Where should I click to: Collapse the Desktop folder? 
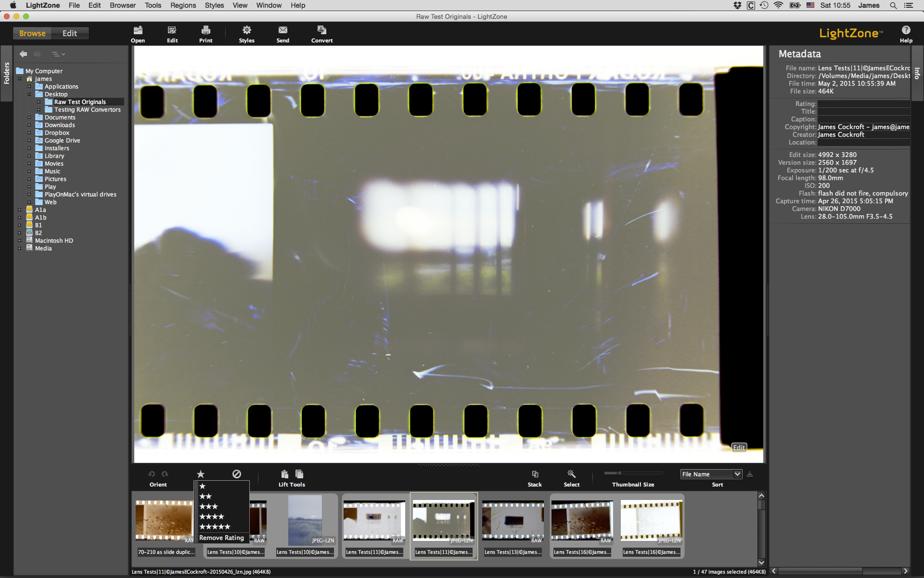pos(30,94)
